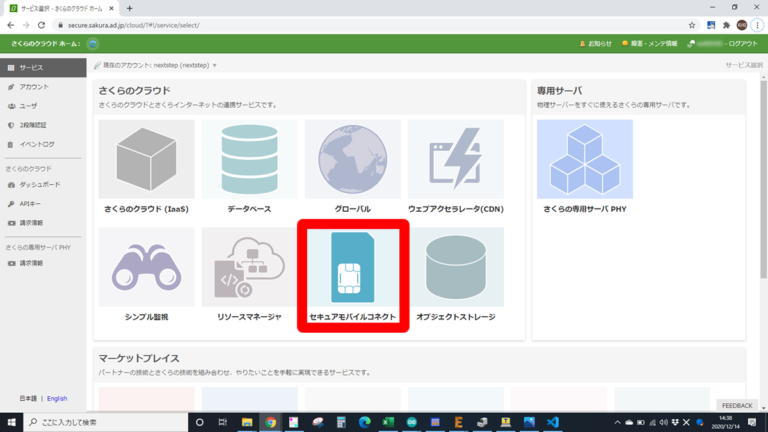Open the 障害・メンテ情報 link
768x432 pixels.
[649, 44]
